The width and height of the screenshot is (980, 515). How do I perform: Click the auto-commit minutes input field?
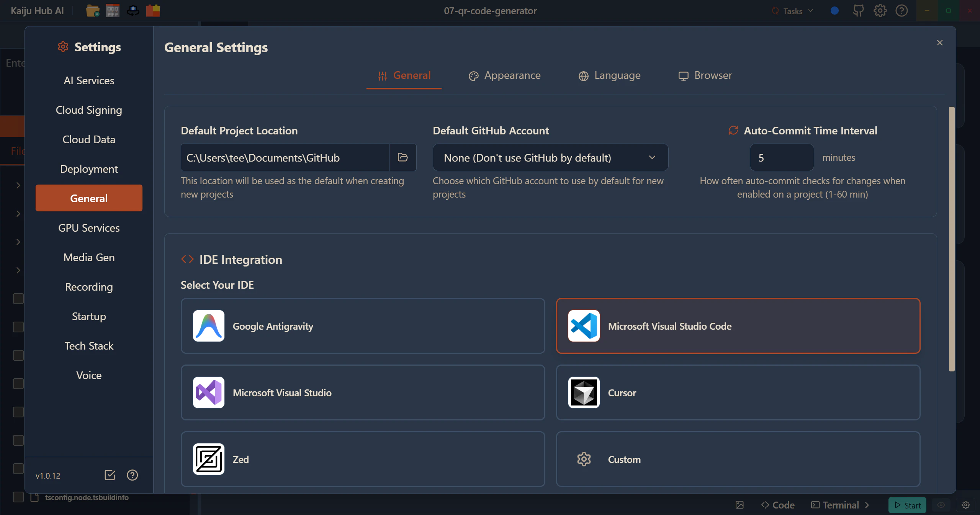click(x=781, y=157)
